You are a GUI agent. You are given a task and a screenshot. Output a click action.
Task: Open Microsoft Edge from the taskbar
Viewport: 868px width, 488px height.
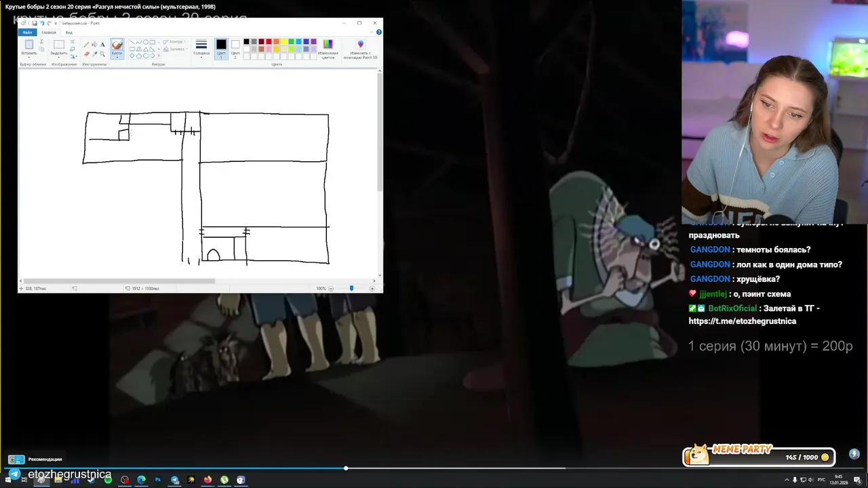coord(141,480)
